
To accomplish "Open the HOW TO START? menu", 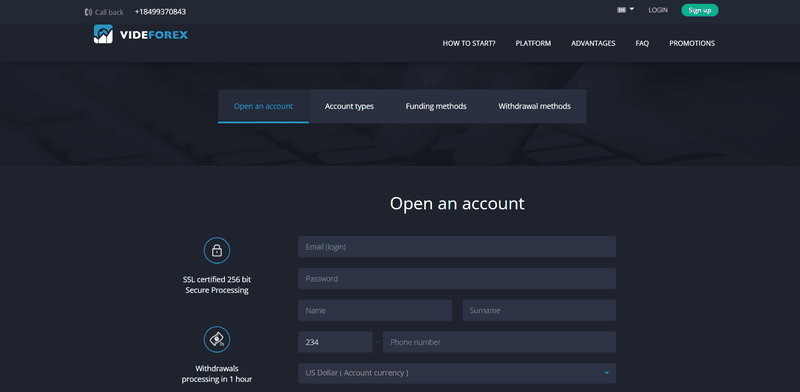I will 469,43.
